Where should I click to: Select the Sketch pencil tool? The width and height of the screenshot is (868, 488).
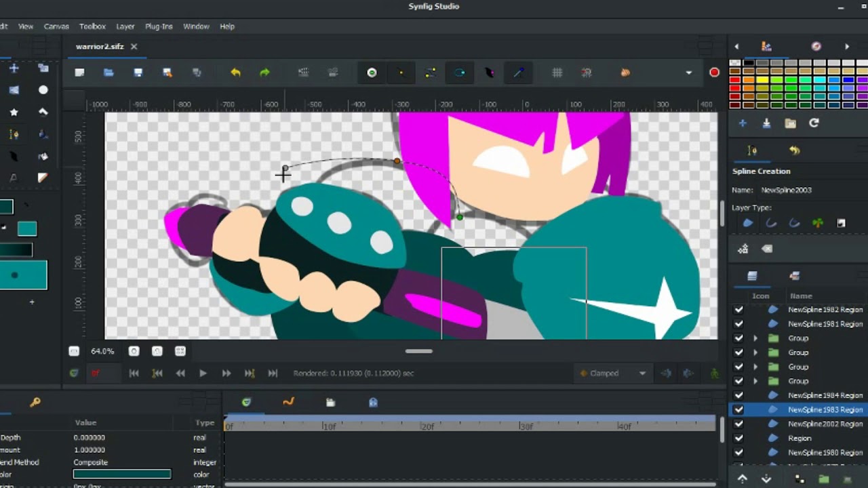(43, 178)
